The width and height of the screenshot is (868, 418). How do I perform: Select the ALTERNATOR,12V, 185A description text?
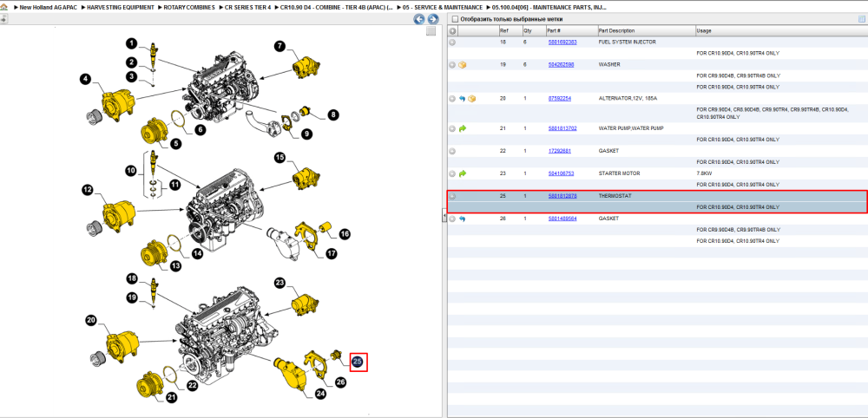click(627, 98)
